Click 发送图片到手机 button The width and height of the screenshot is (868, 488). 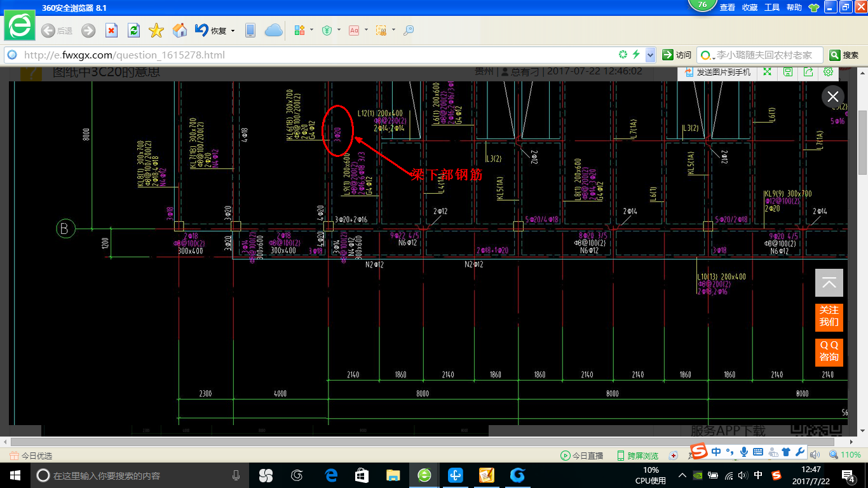pyautogui.click(x=718, y=72)
